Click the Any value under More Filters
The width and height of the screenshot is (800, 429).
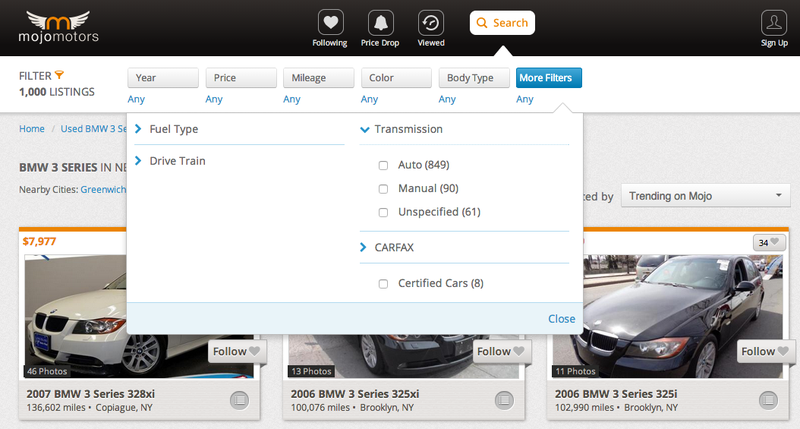(x=525, y=99)
